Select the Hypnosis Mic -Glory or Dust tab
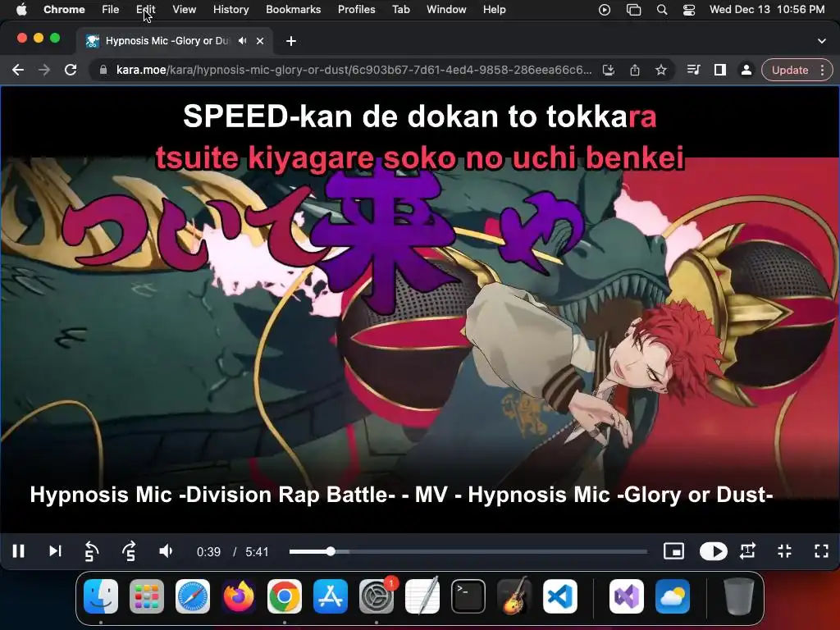Viewport: 840px width, 630px height. pyautogui.click(x=174, y=41)
